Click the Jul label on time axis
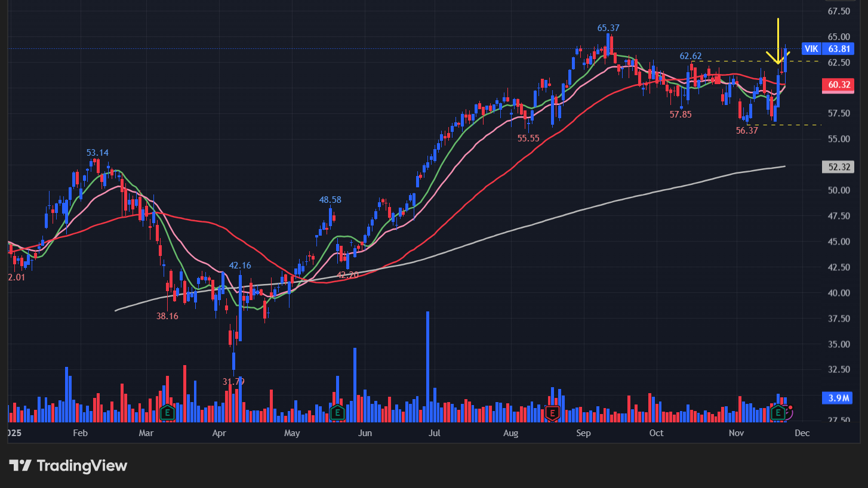 [x=434, y=433]
